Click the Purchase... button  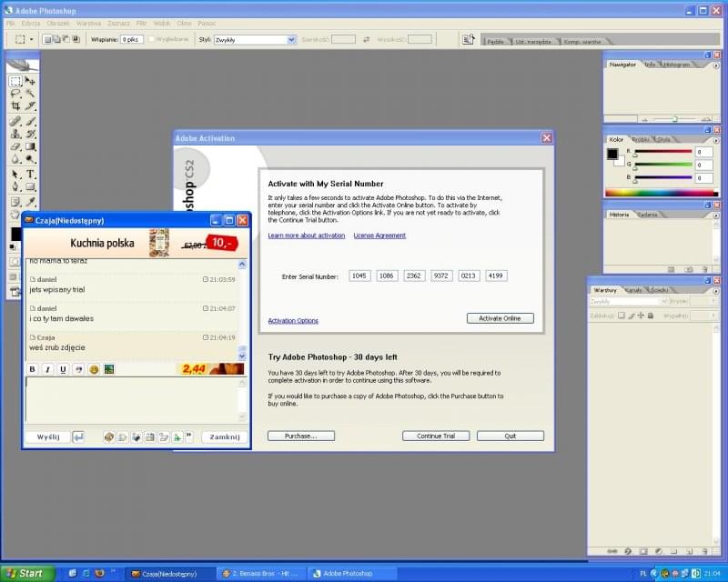301,436
